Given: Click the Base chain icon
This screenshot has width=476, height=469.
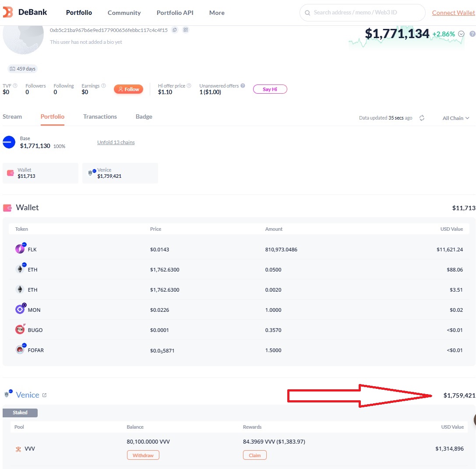Looking at the screenshot, I should tap(9, 142).
